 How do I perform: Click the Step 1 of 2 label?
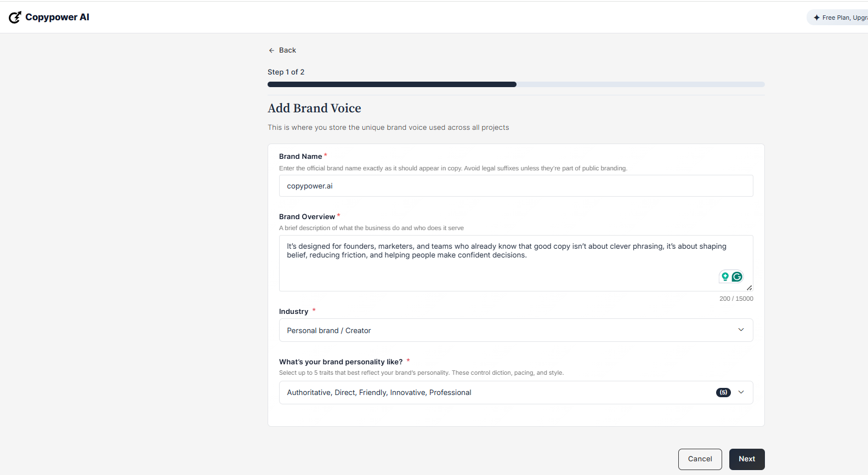coord(286,72)
